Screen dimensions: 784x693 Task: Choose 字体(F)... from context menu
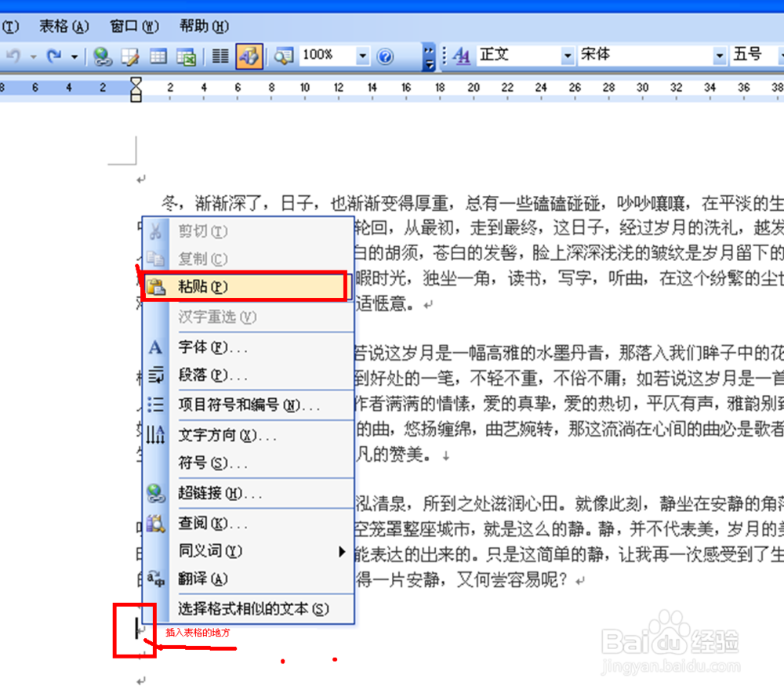click(248, 347)
